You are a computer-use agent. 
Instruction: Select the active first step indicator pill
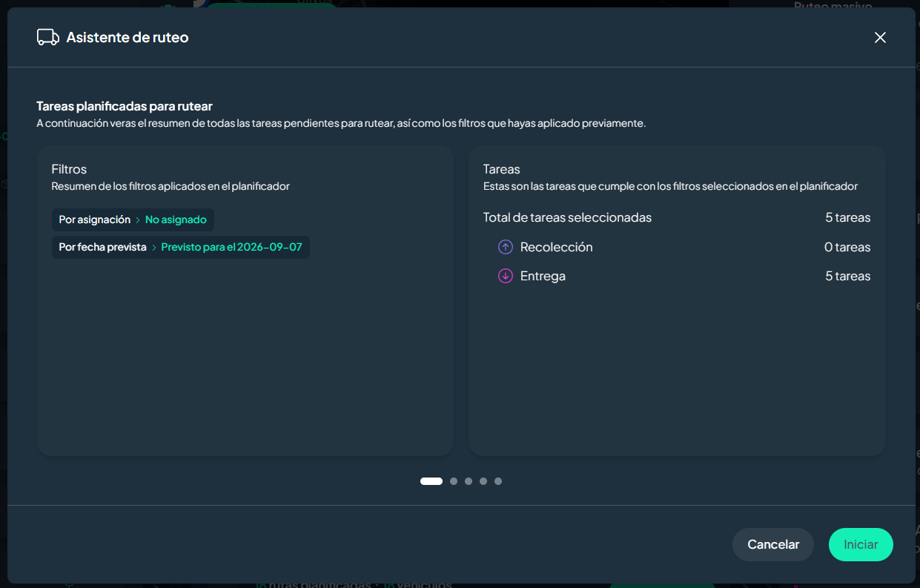click(431, 481)
